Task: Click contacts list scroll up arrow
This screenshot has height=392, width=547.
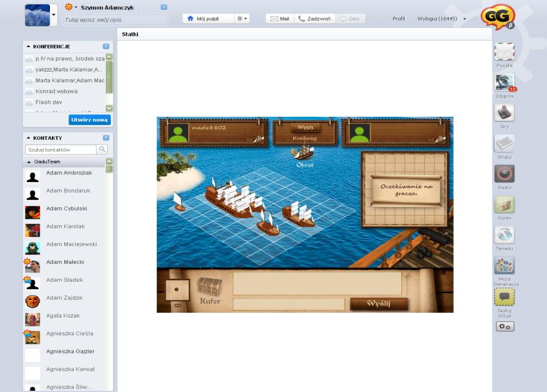Action: [x=109, y=161]
